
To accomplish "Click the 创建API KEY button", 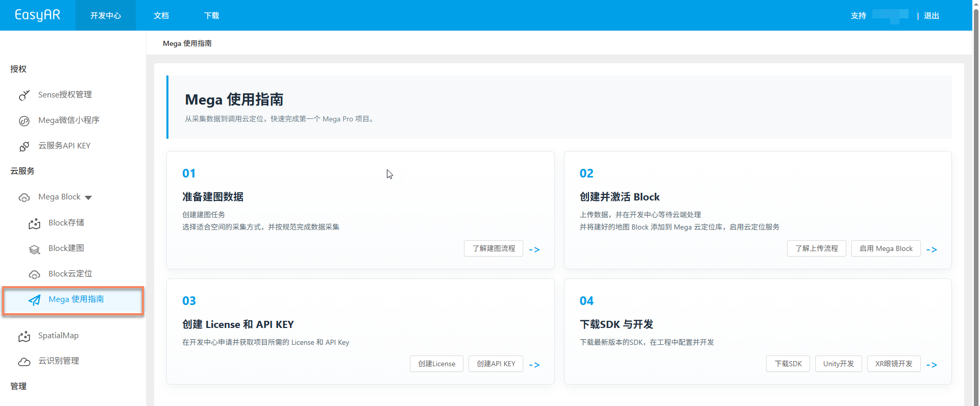I will click(x=496, y=364).
